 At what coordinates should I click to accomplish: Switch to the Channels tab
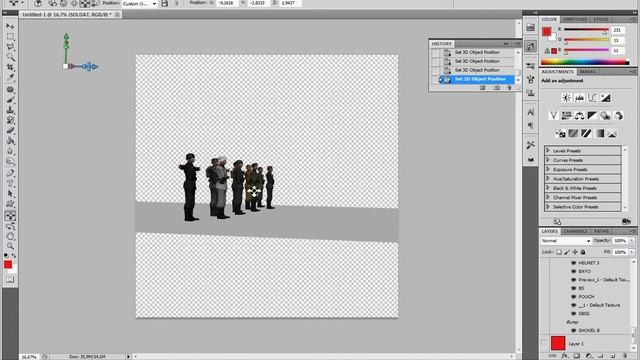tap(576, 231)
